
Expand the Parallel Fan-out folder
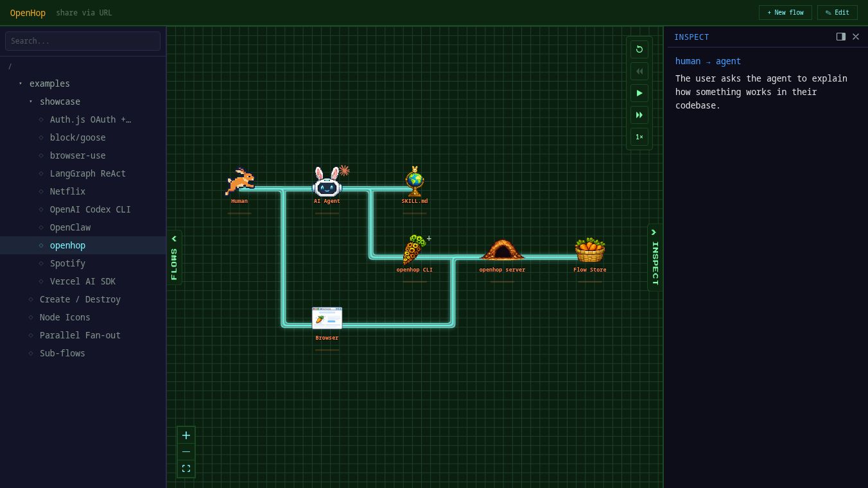83,335
